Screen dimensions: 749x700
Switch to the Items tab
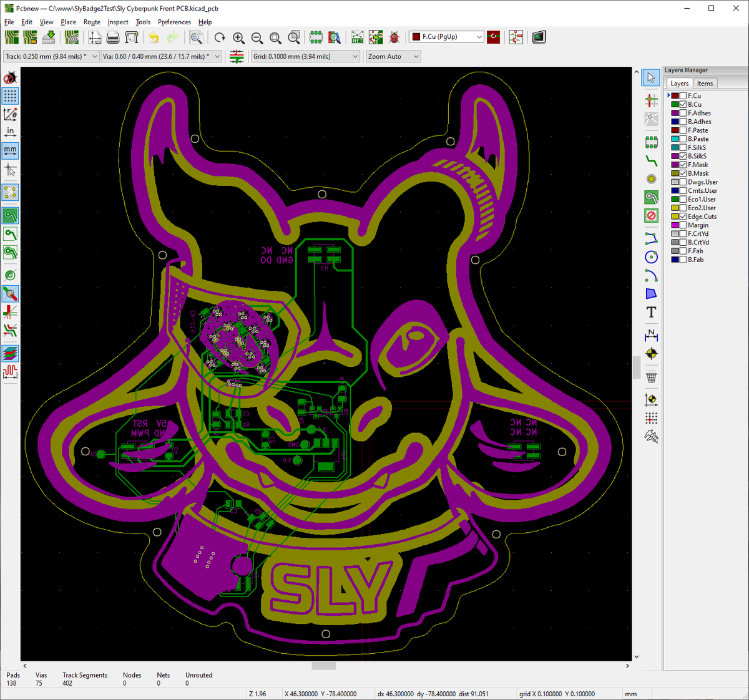(x=705, y=83)
